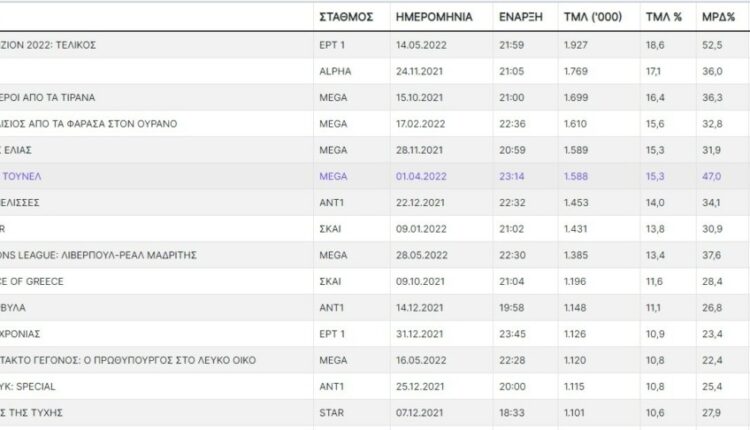Select the ΕΛΙΣΣΕΣ program title

[20, 203]
